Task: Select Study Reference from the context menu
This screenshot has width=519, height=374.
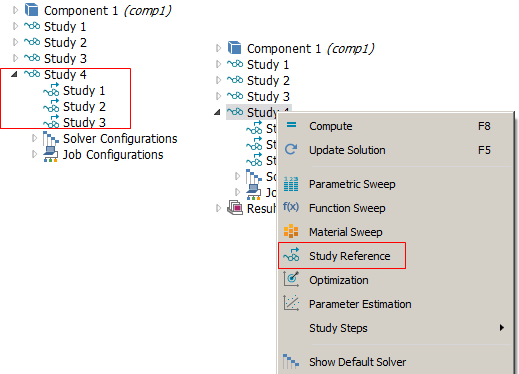Action: [x=342, y=256]
